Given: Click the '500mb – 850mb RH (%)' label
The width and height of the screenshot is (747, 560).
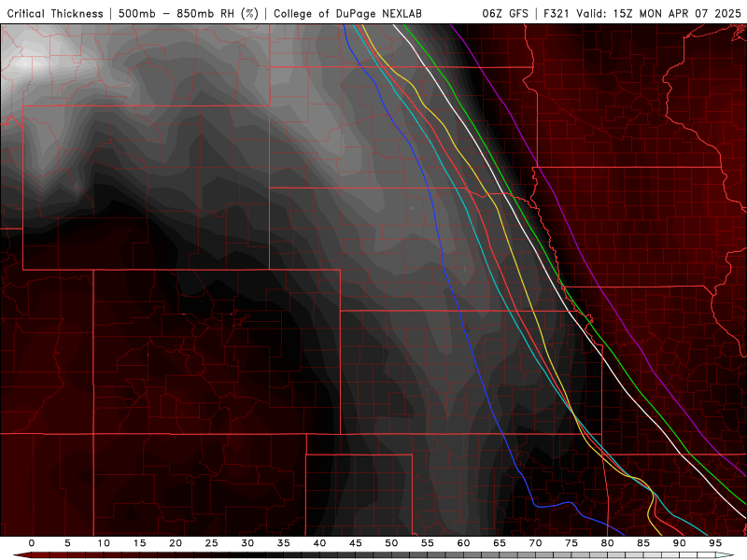Looking at the screenshot, I should pyautogui.click(x=189, y=14).
